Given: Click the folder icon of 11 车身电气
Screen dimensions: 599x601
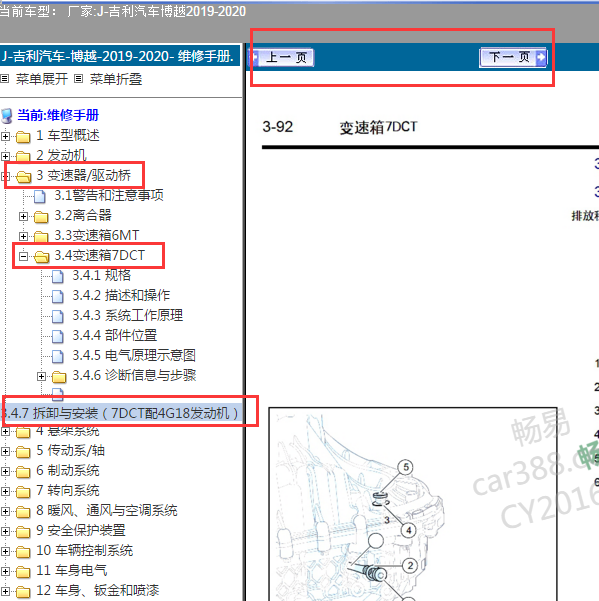Looking at the screenshot, I should pos(23,571).
